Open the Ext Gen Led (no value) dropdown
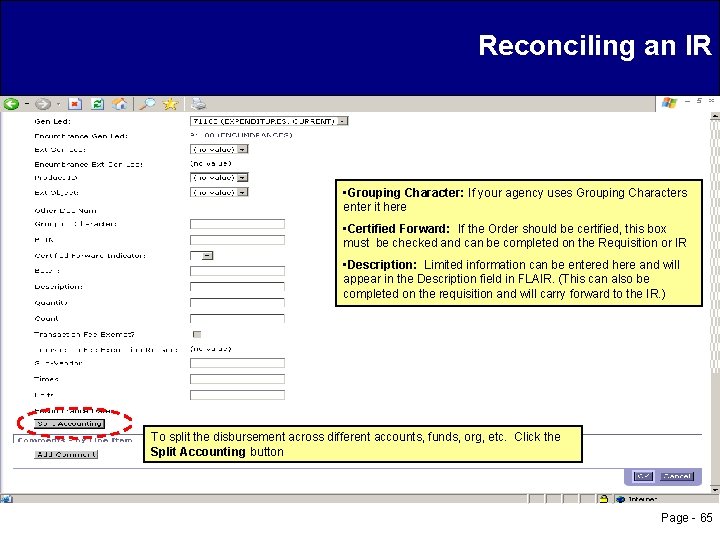 (x=219, y=149)
